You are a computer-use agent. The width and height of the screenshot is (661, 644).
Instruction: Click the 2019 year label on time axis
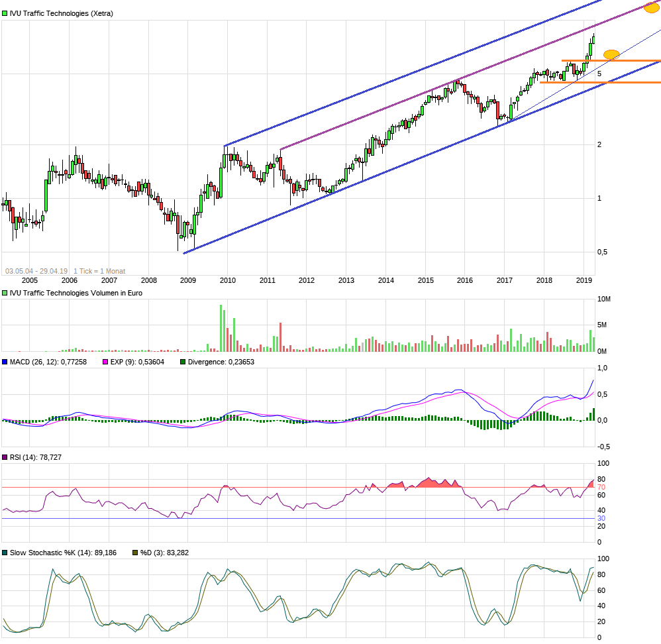[x=584, y=280]
